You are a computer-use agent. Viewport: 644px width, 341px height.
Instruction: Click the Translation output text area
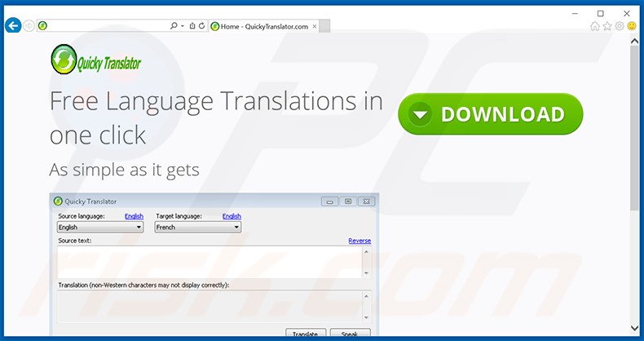pos(210,307)
